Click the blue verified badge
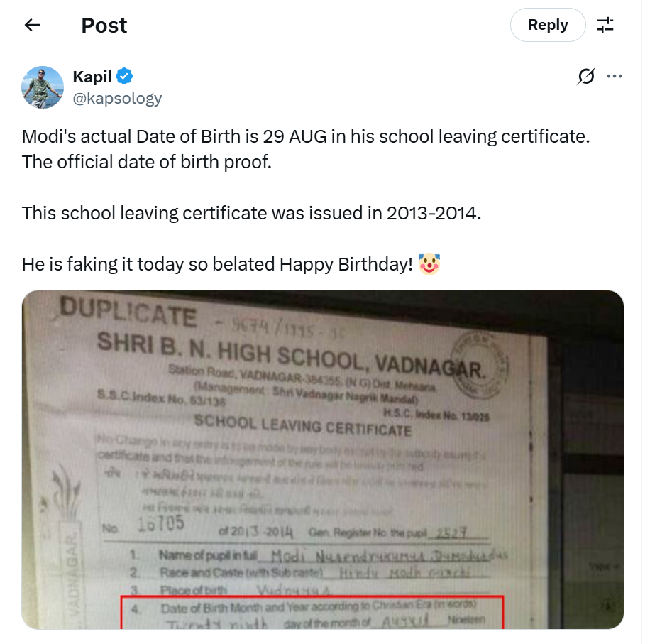This screenshot has height=644, width=650. [124, 76]
